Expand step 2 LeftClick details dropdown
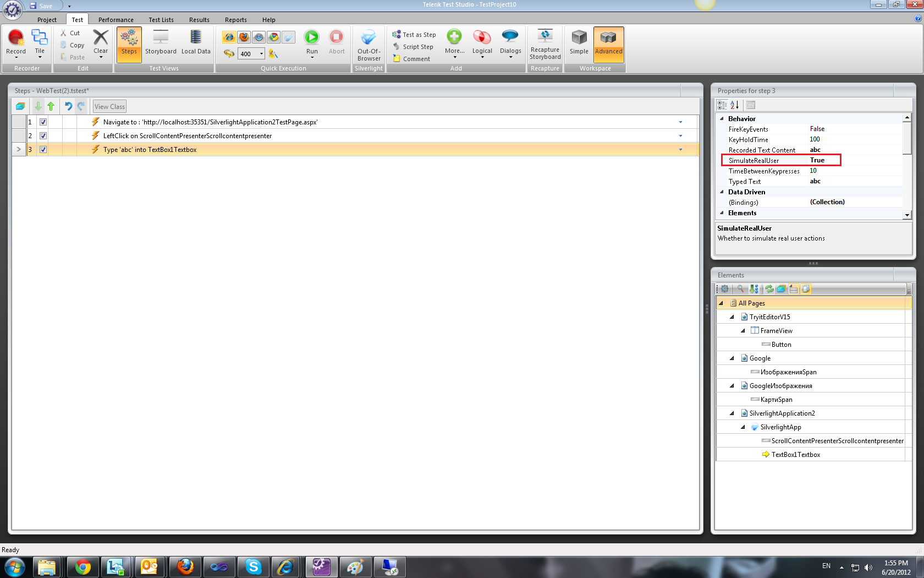This screenshot has height=578, width=924. [680, 136]
